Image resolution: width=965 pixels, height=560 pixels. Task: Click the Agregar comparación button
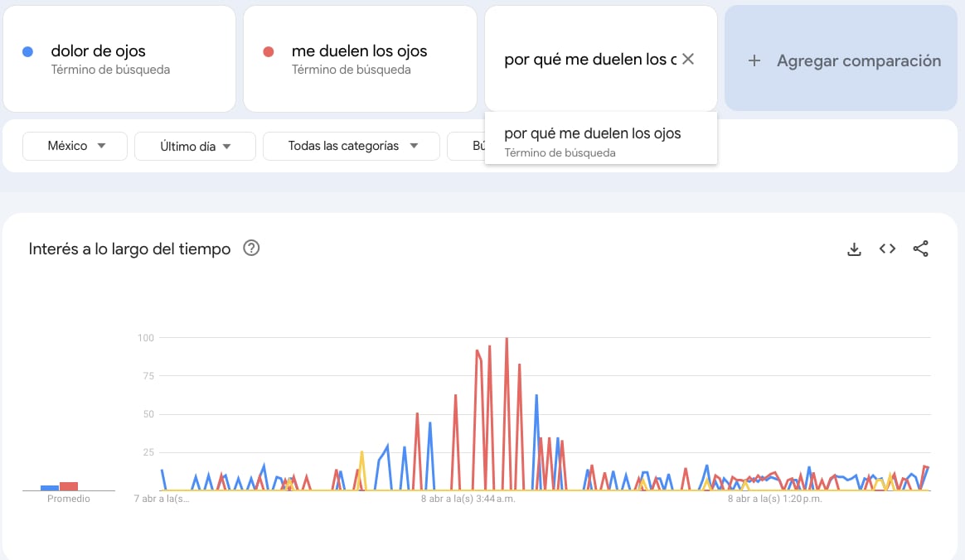pyautogui.click(x=840, y=60)
